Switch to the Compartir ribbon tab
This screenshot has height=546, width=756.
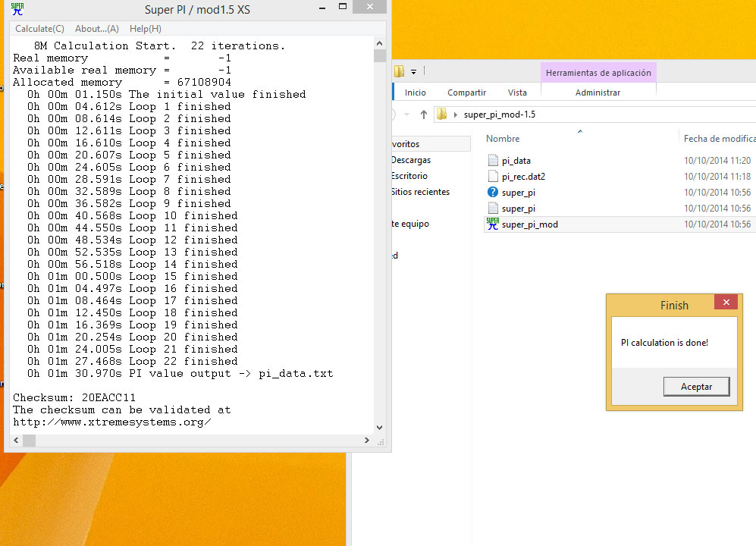pos(466,93)
